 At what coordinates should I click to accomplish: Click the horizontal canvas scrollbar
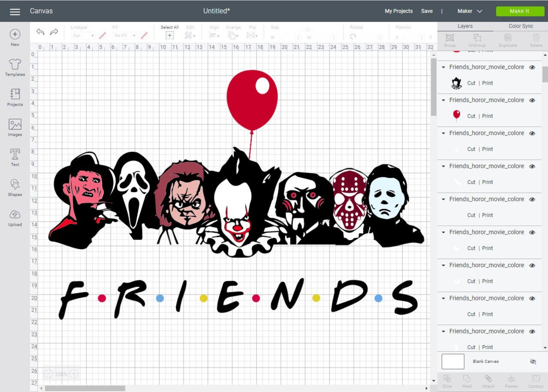pyautogui.click(x=85, y=388)
